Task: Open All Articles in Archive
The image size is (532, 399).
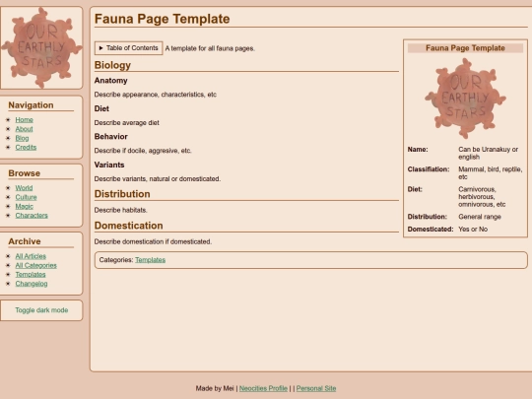Action: click(x=31, y=256)
